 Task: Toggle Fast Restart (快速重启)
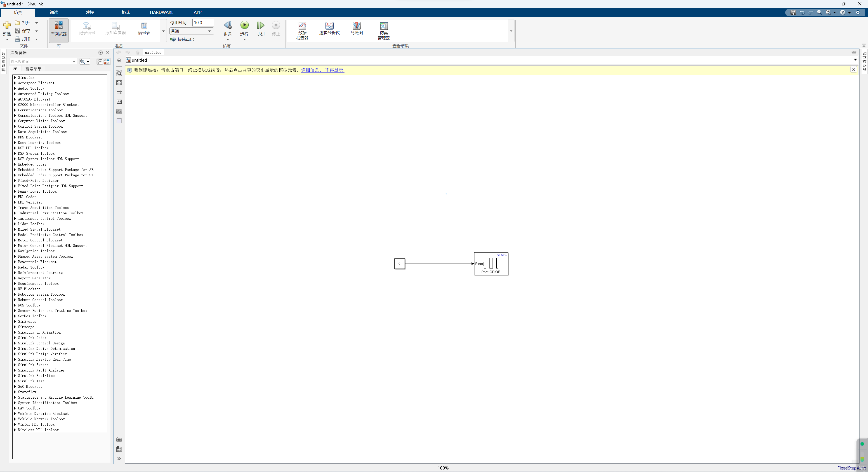(x=182, y=39)
